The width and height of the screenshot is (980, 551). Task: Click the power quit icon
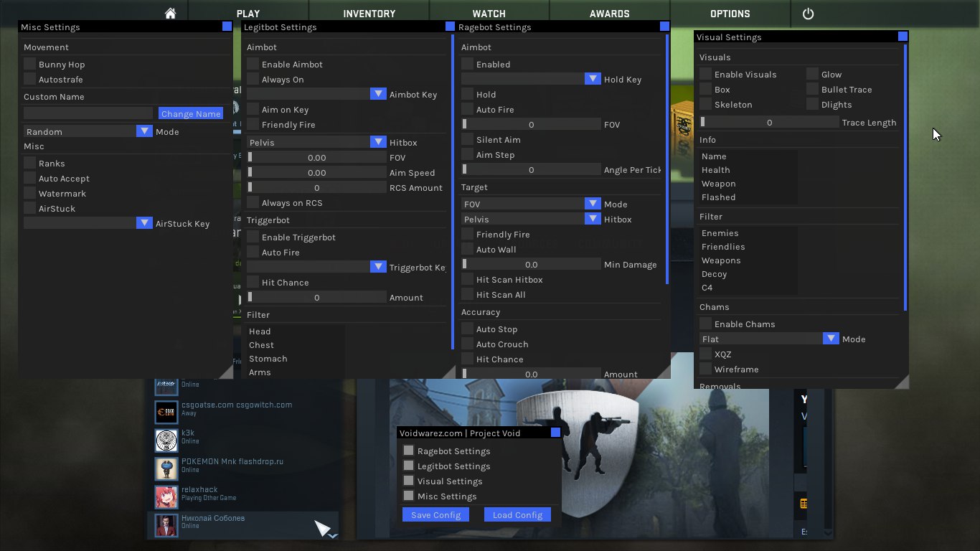coord(808,14)
